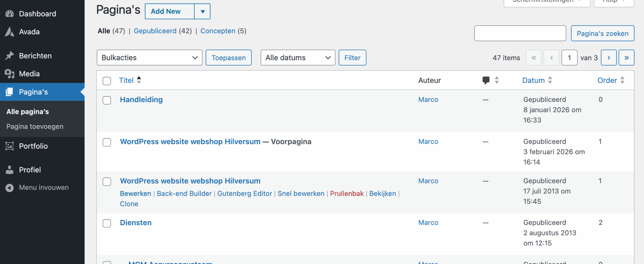Viewport: 644px width, 264px height.
Task: Open Portfolio menu item
Action: pyautogui.click(x=33, y=146)
